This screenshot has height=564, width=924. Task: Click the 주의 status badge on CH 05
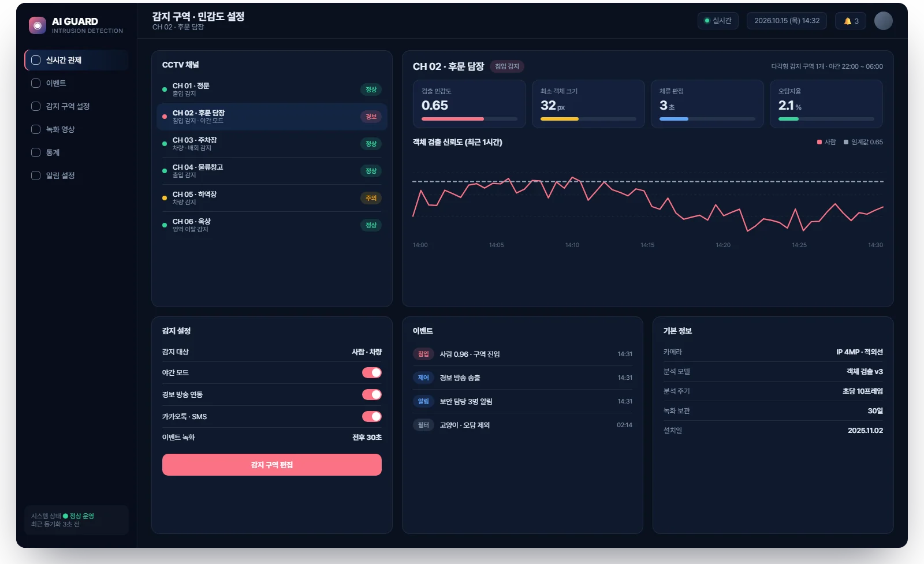pyautogui.click(x=371, y=198)
